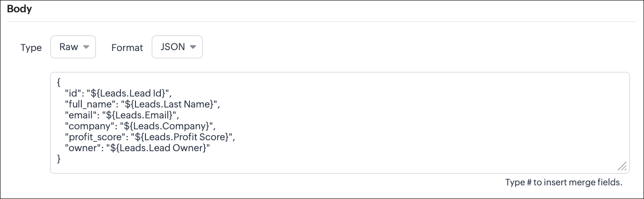Click the Type label
Viewport: 644px width, 199px height.
click(x=31, y=48)
